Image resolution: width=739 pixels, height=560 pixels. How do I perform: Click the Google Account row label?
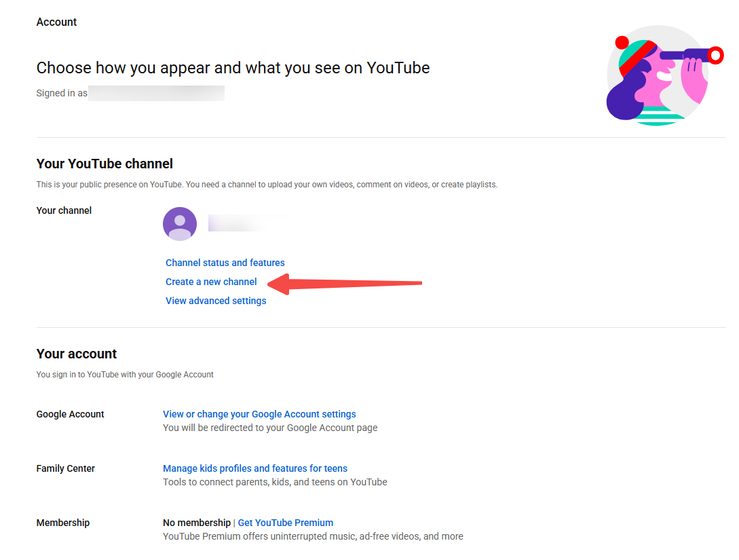pyautogui.click(x=70, y=414)
